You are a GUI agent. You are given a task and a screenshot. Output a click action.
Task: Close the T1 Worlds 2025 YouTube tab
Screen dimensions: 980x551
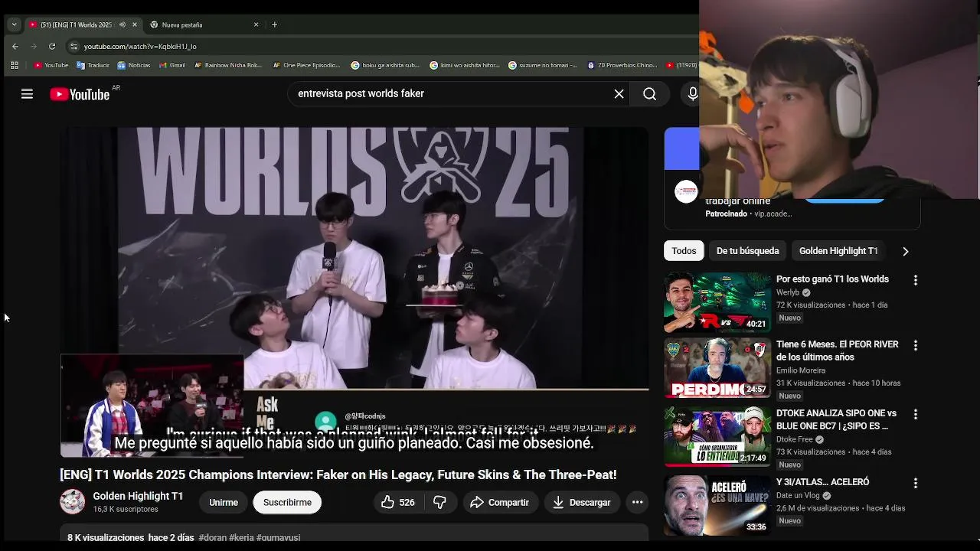pyautogui.click(x=135, y=24)
